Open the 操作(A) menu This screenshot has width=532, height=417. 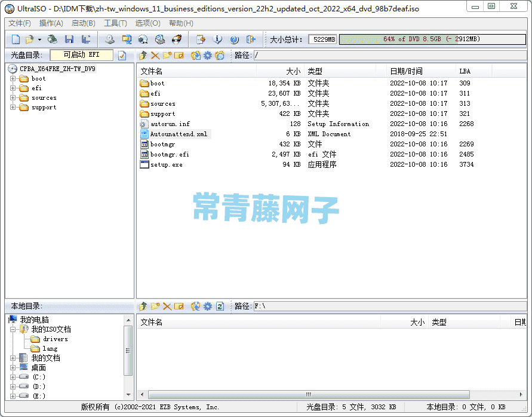tap(51, 23)
